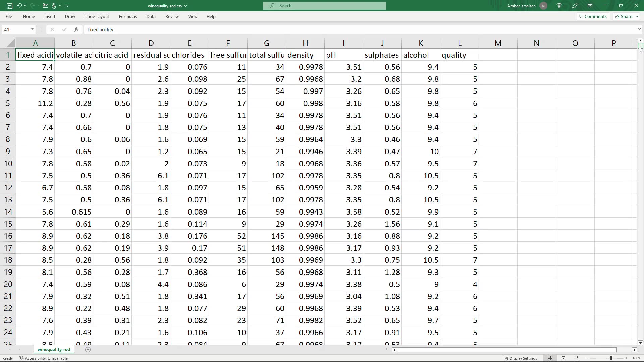The image size is (644, 362).
Task: Open the Page Layout ribbon tab
Action: [x=97, y=16]
